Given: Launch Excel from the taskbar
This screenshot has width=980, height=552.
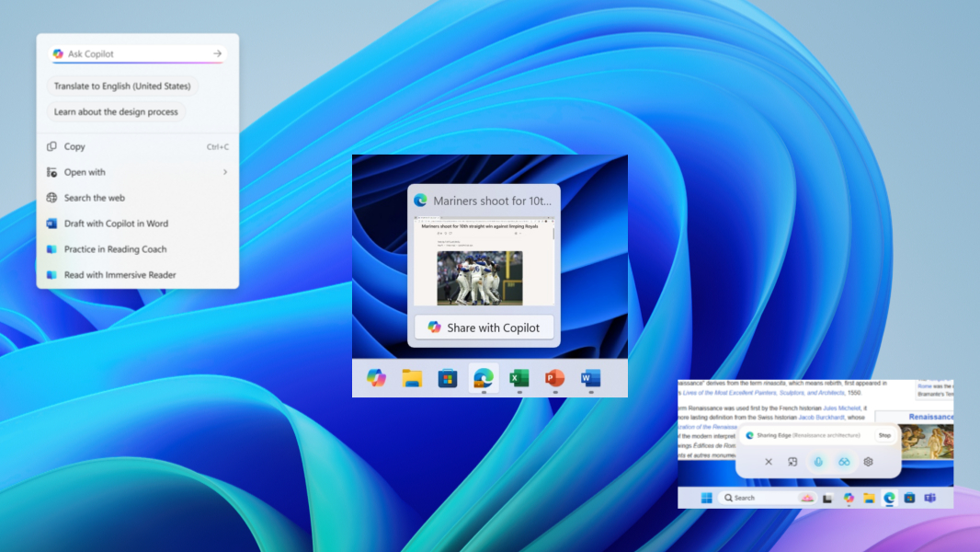Looking at the screenshot, I should [518, 379].
